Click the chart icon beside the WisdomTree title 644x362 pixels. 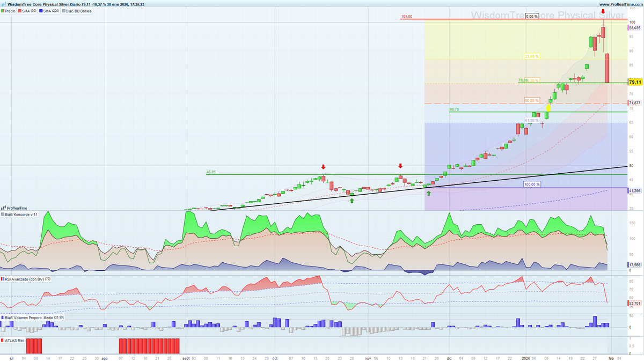tap(4, 4)
